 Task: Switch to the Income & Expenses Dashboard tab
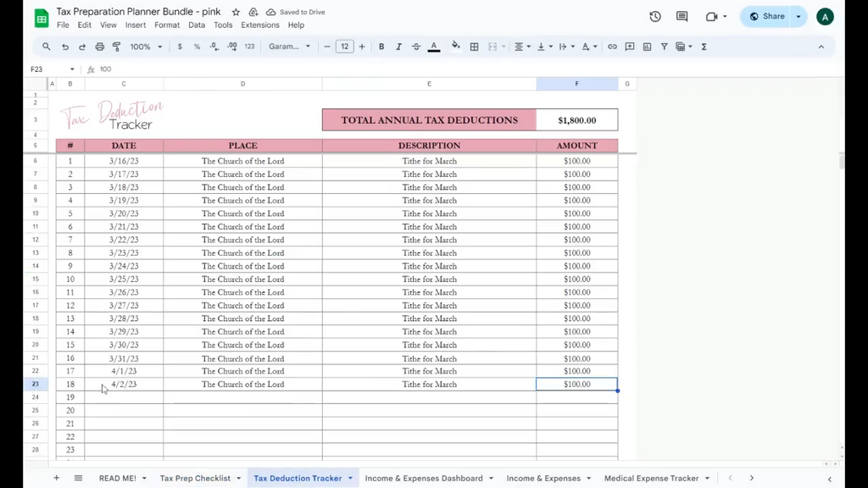[423, 479]
